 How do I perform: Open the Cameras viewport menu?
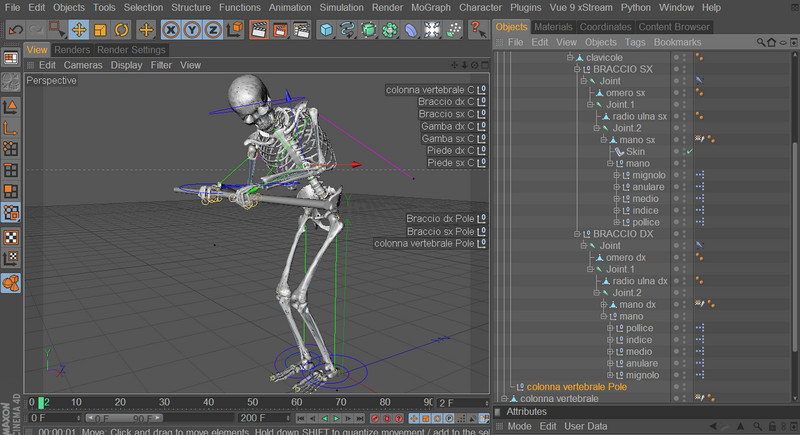tap(83, 65)
